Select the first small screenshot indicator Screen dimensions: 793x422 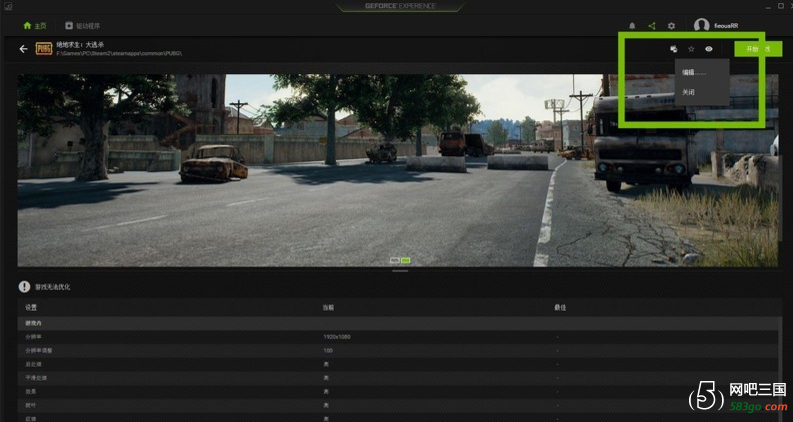[394, 261]
